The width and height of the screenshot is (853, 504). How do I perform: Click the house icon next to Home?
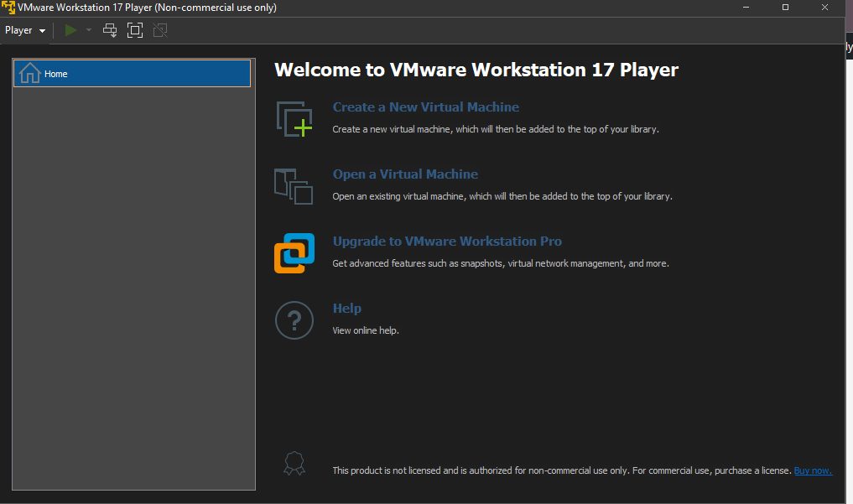point(30,73)
